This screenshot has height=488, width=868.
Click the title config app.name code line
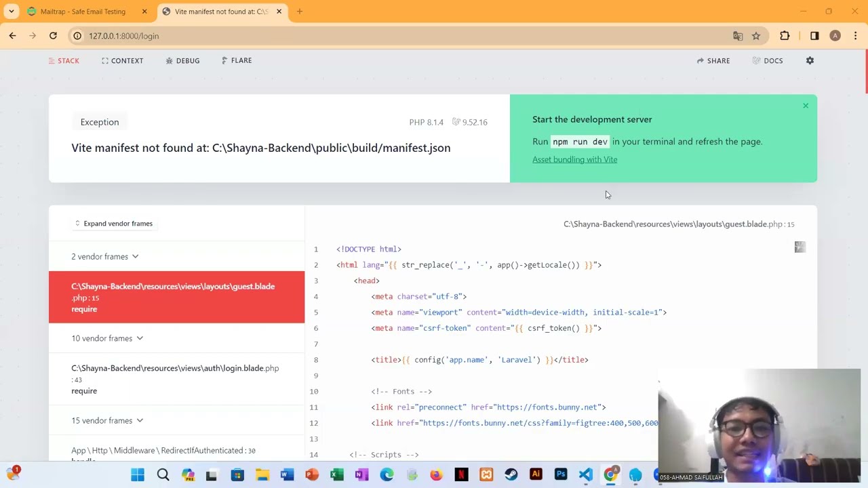[x=479, y=360]
